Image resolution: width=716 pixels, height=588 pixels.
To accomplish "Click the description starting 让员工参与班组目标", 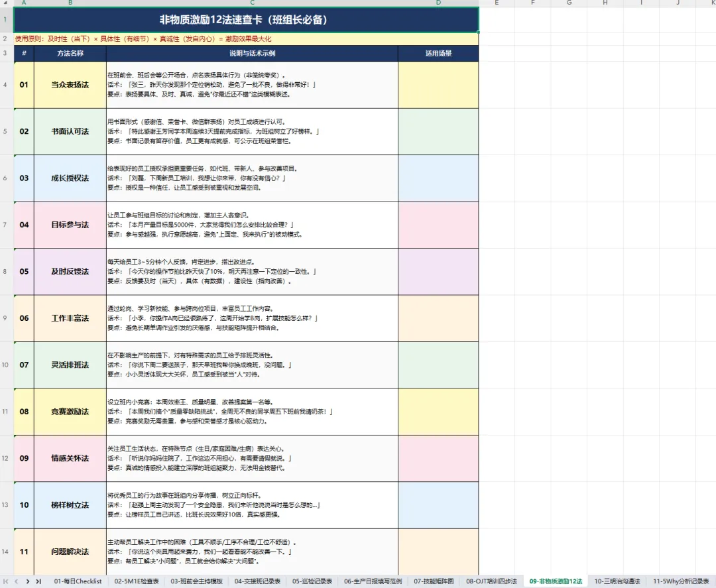I will tap(252, 225).
